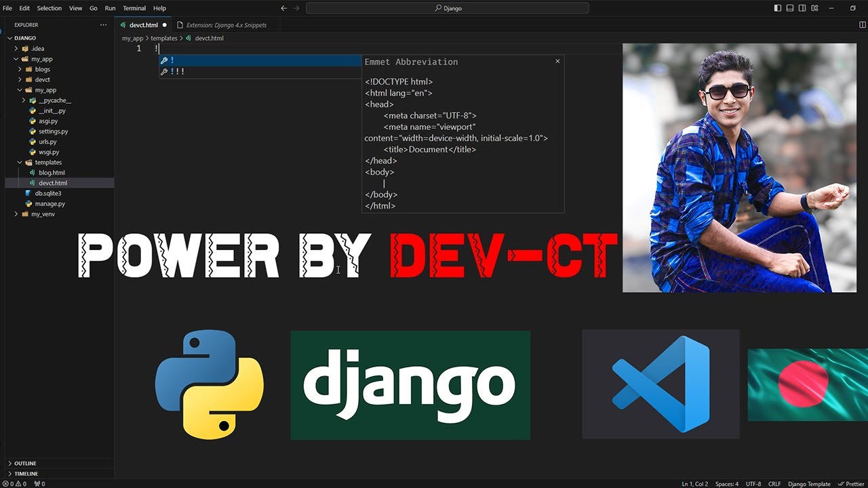Open manage.py file
Viewport: 868px width, 488px height.
[50, 203]
